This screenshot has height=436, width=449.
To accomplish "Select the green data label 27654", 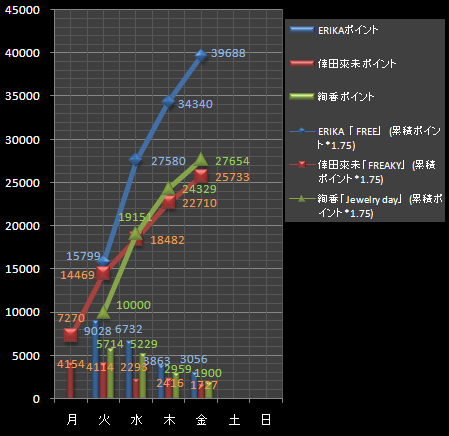I will pyautogui.click(x=232, y=161).
